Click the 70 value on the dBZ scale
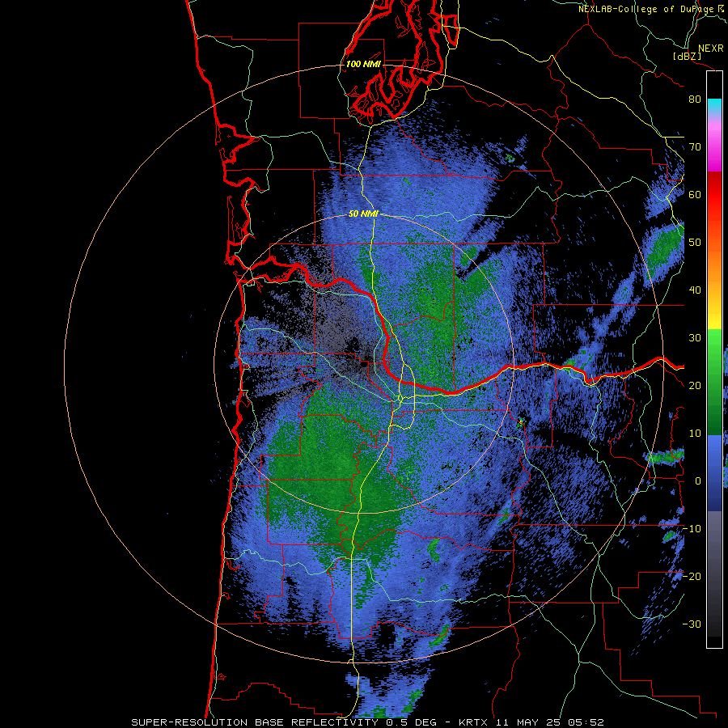This screenshot has width=728, height=728. pyautogui.click(x=695, y=146)
